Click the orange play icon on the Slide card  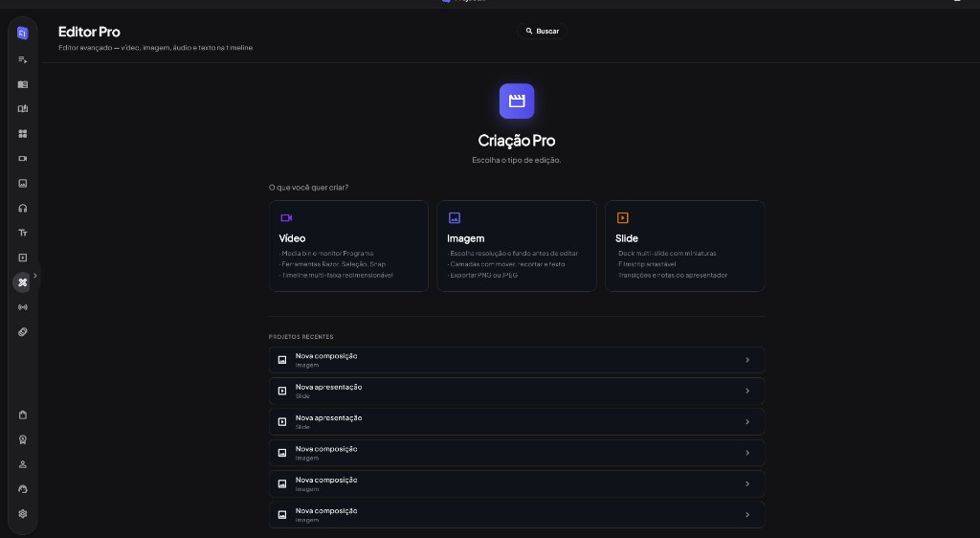pyautogui.click(x=622, y=218)
